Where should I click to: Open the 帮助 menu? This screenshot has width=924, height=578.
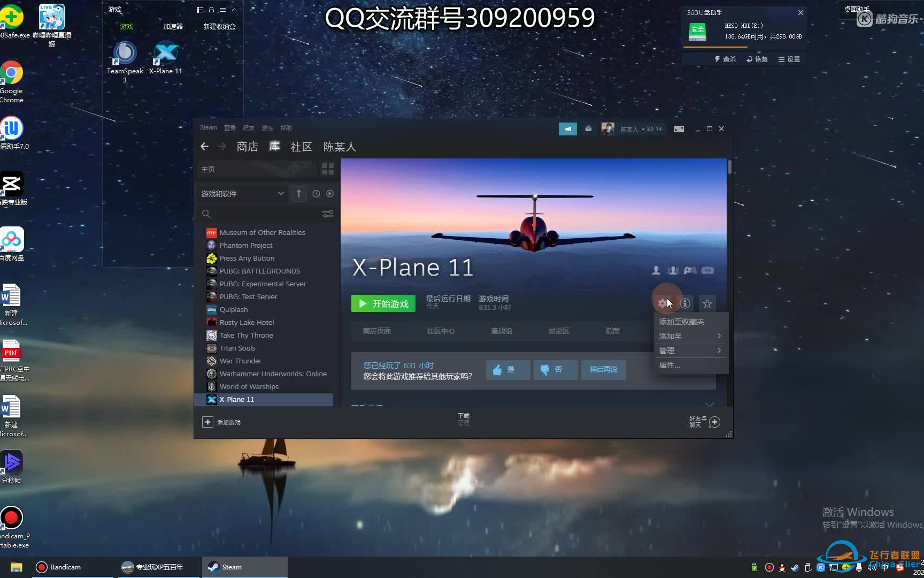[286, 128]
